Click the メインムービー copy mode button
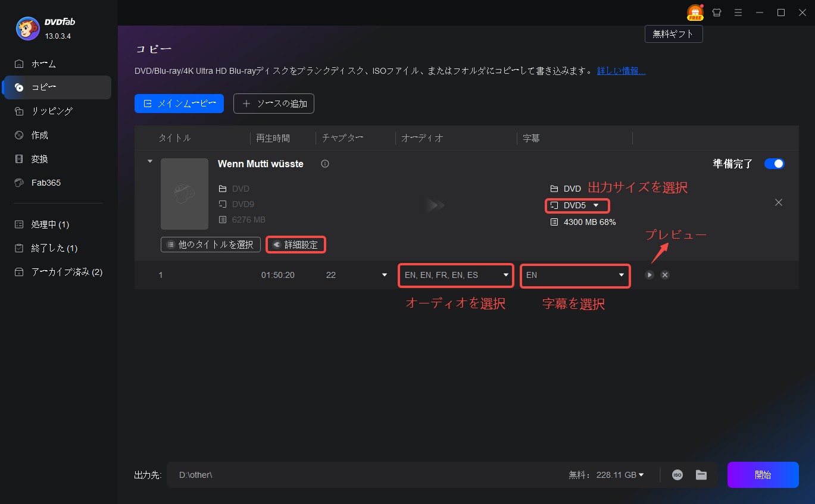815x504 pixels. click(179, 104)
